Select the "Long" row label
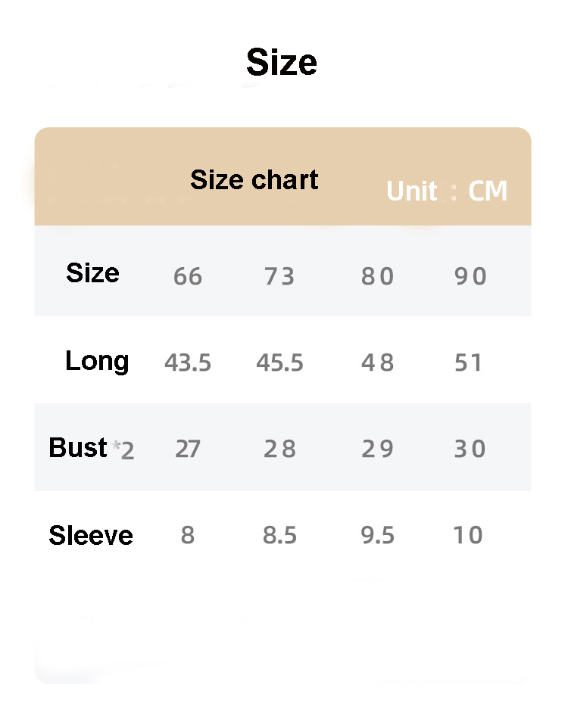Image resolution: width=568 pixels, height=728 pixels. 97,361
